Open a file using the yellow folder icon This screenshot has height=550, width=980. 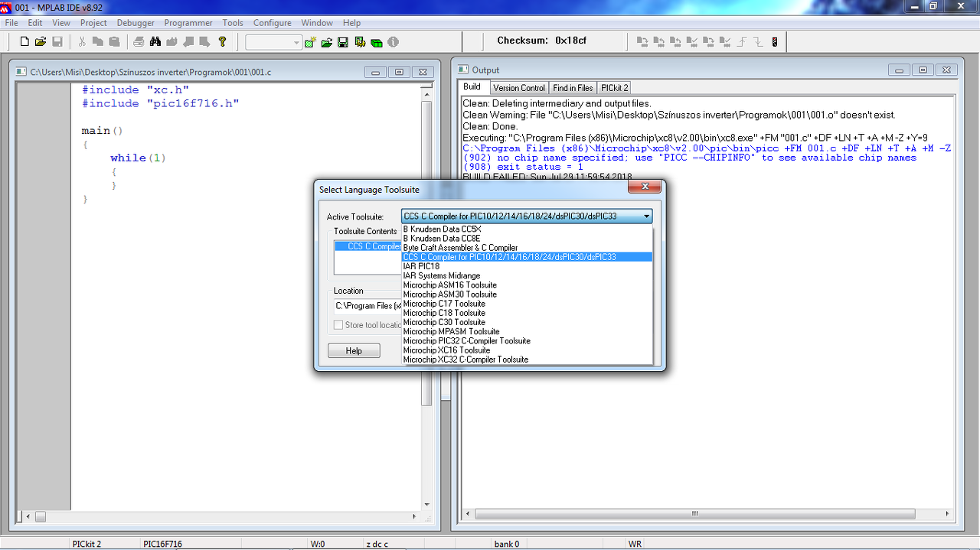(41, 42)
